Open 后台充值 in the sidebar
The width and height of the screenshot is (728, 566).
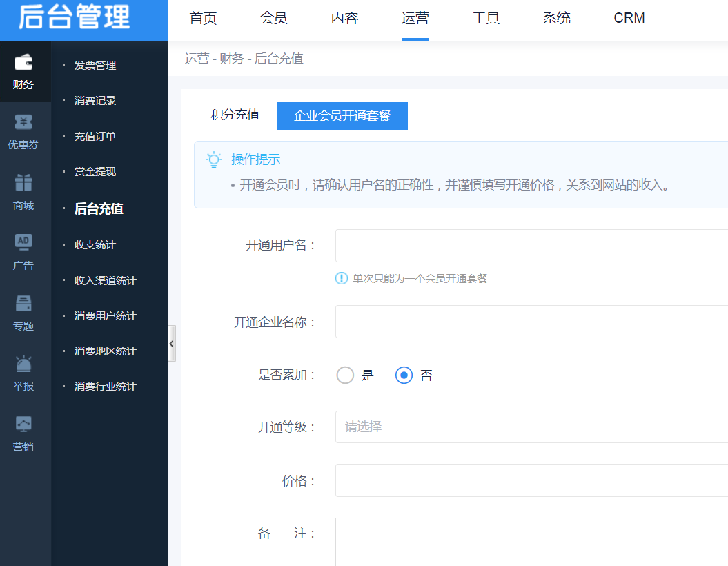click(x=99, y=208)
